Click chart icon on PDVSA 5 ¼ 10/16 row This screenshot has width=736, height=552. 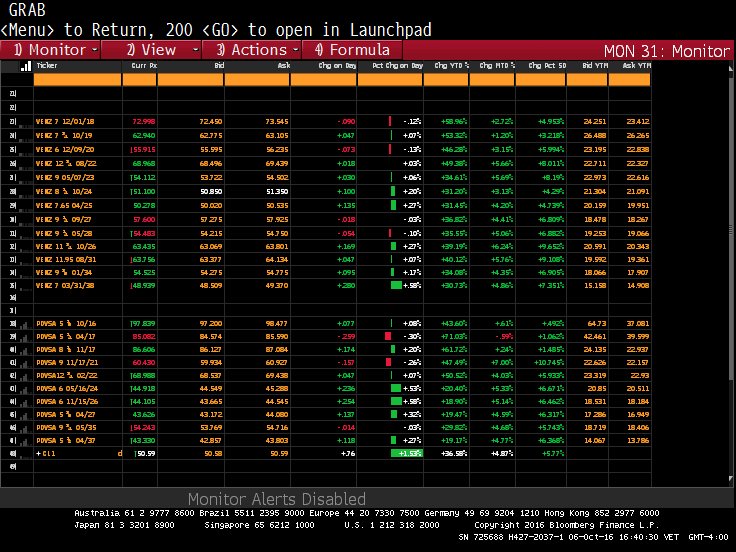tap(24, 324)
